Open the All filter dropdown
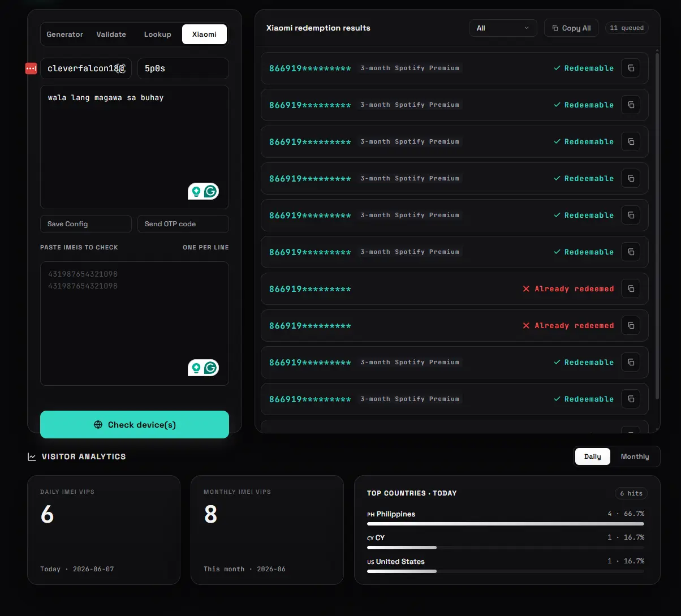The width and height of the screenshot is (681, 616). pos(503,28)
